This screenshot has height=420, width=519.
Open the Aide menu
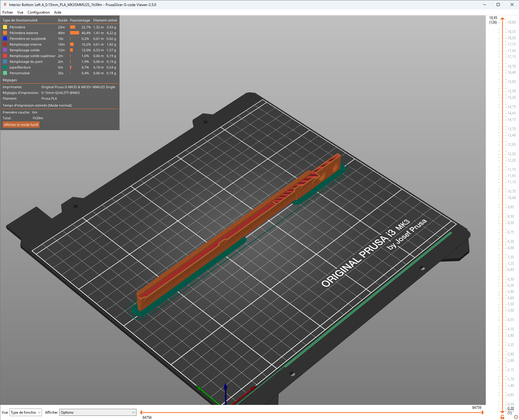click(x=58, y=12)
